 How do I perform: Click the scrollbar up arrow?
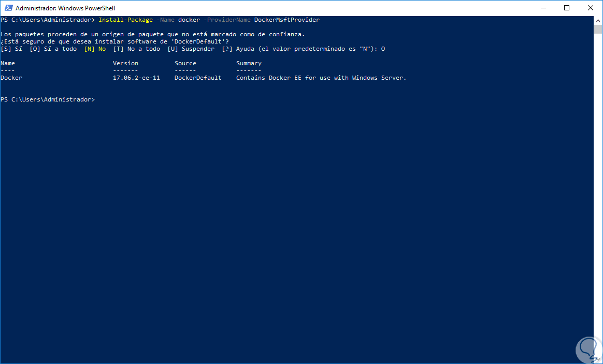(x=598, y=20)
